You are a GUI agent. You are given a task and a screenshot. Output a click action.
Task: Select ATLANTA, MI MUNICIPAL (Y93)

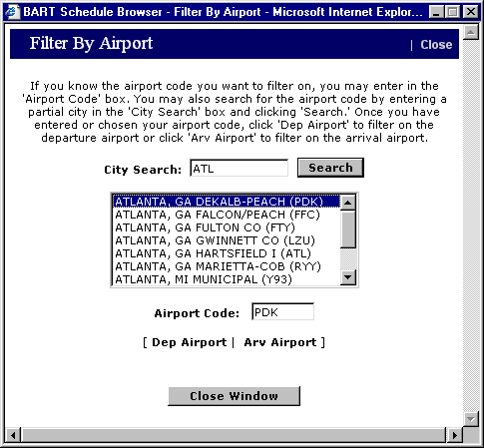tap(227, 279)
